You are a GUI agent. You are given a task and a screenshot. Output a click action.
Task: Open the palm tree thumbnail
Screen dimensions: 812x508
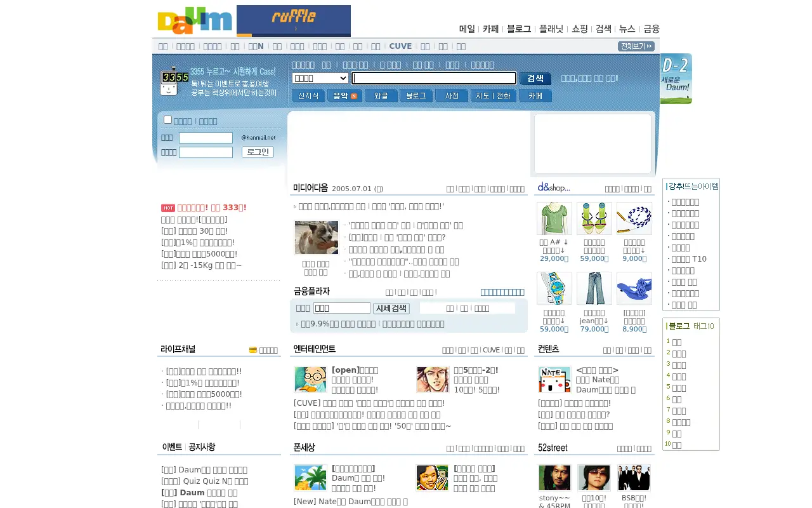pyautogui.click(x=310, y=478)
